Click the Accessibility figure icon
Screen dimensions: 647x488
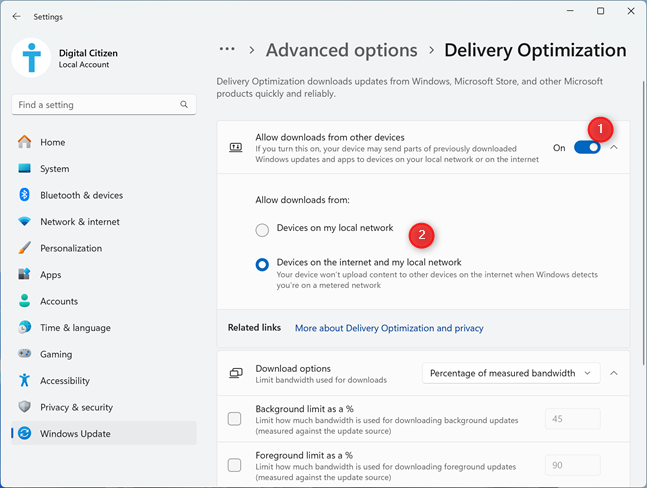[x=24, y=380]
